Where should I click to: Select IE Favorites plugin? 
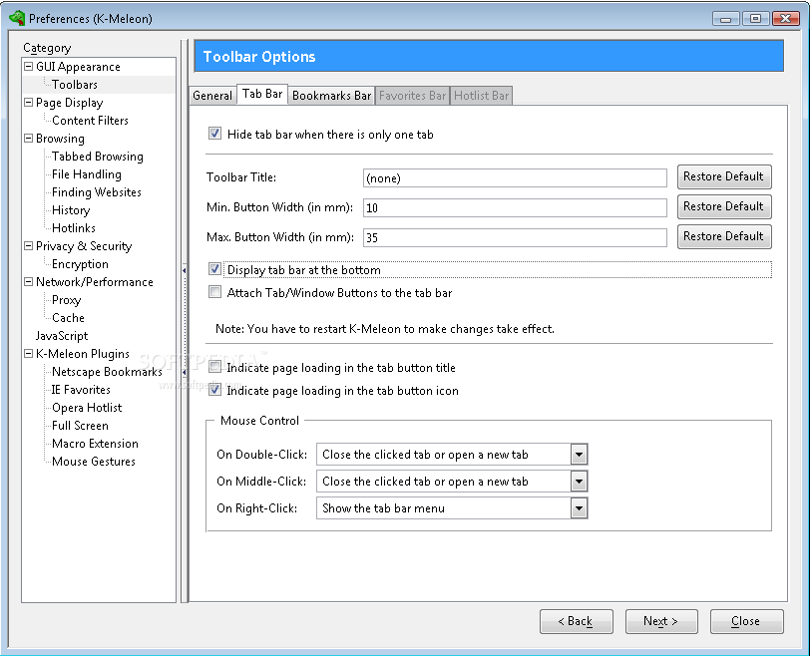click(81, 390)
